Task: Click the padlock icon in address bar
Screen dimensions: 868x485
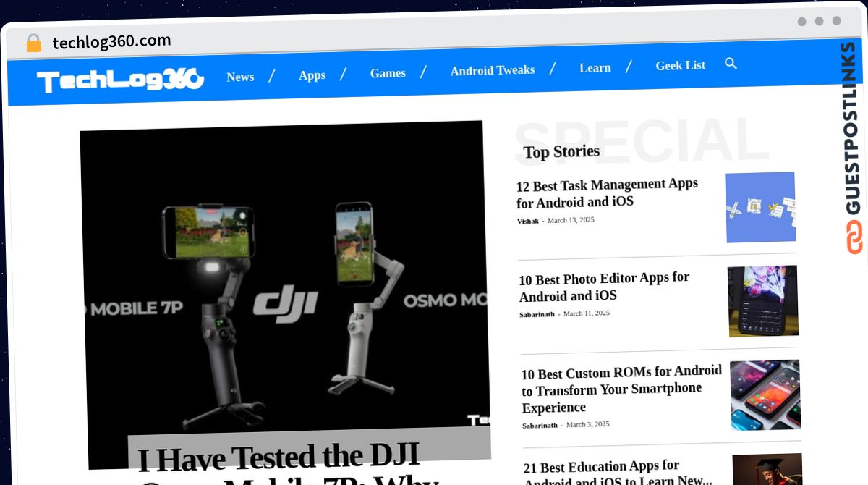Action: pos(33,43)
